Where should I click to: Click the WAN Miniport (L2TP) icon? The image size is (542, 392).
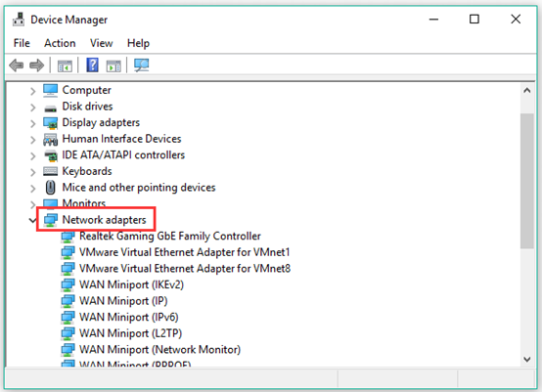tap(68, 333)
